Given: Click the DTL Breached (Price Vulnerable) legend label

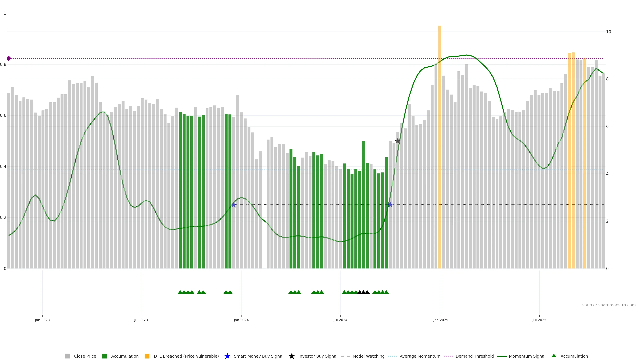Looking at the screenshot, I should click(x=186, y=356).
